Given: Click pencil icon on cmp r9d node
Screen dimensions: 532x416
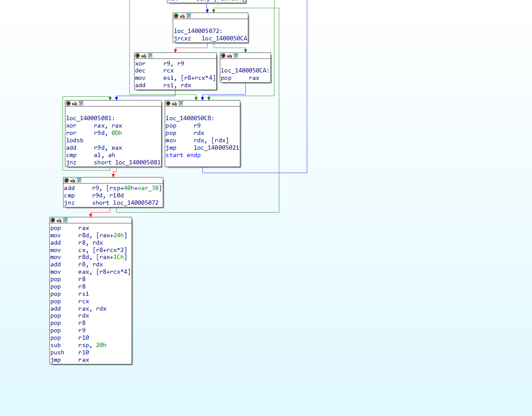Looking at the screenshot, I should (x=73, y=180).
